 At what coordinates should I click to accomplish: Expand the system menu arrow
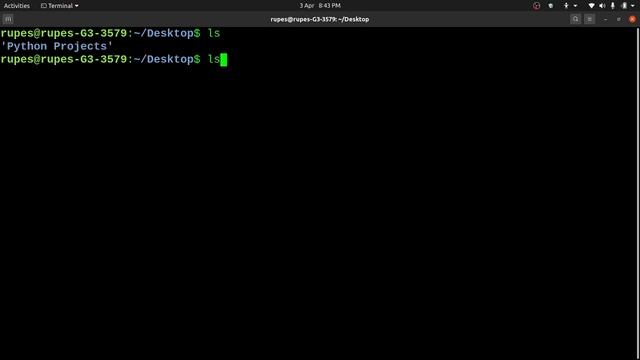633,6
